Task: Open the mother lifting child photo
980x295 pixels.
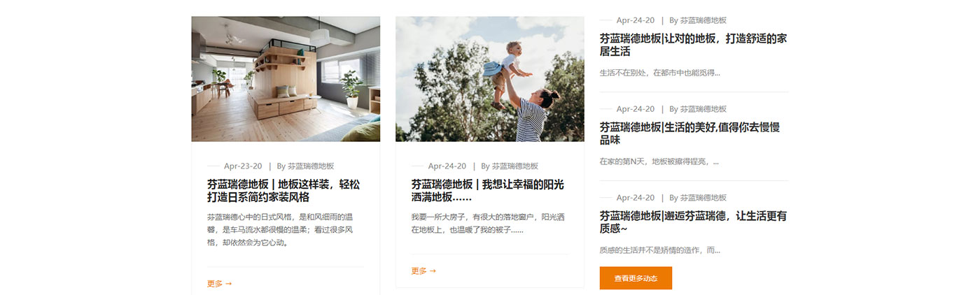Action: (490, 79)
